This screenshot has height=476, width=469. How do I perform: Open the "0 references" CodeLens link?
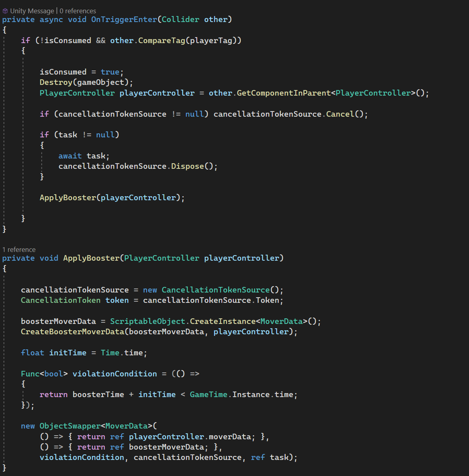click(x=78, y=11)
